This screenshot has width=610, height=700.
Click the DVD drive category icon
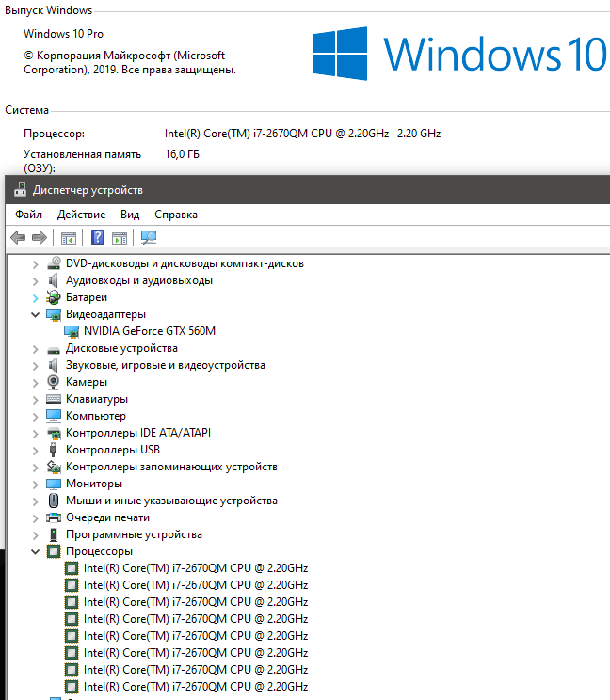click(54, 262)
